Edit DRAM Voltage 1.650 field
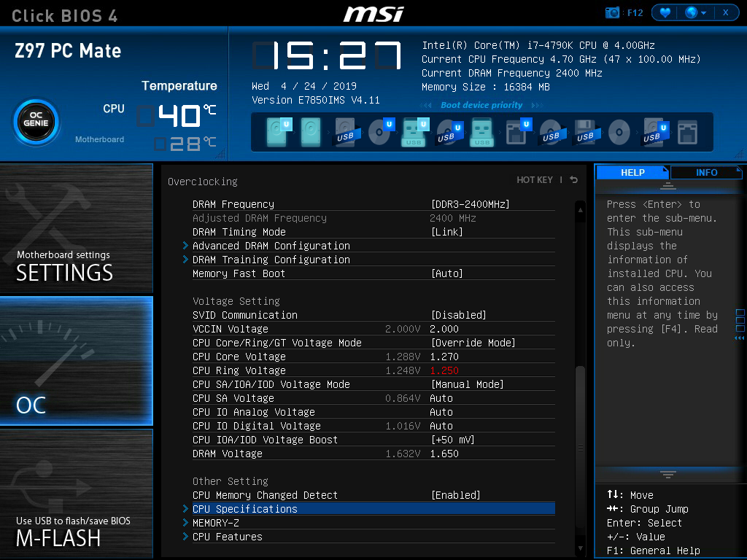This screenshot has height=560, width=747. [444, 454]
